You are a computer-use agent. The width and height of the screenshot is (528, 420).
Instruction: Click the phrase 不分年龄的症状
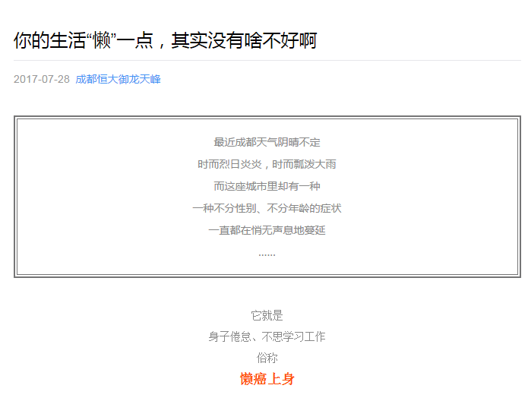[x=304, y=208]
